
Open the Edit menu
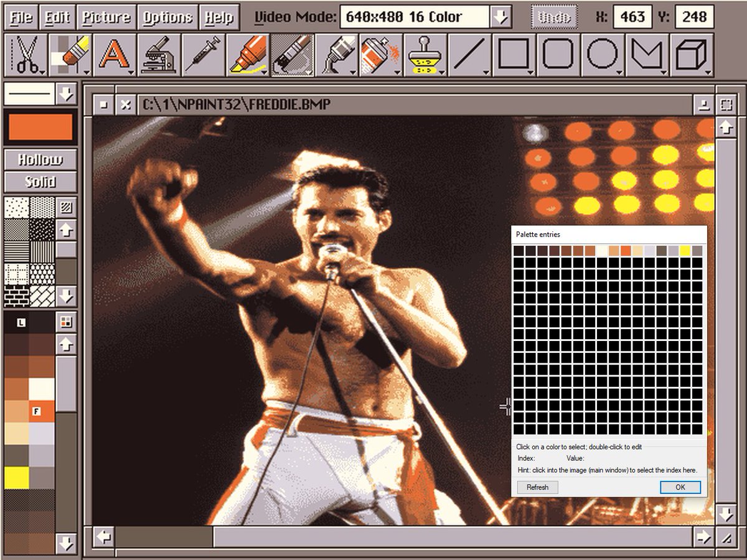57,17
